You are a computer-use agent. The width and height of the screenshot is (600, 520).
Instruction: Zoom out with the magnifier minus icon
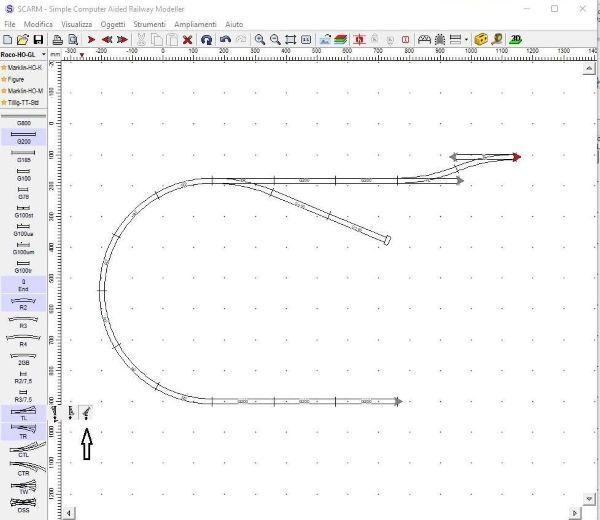pos(275,39)
